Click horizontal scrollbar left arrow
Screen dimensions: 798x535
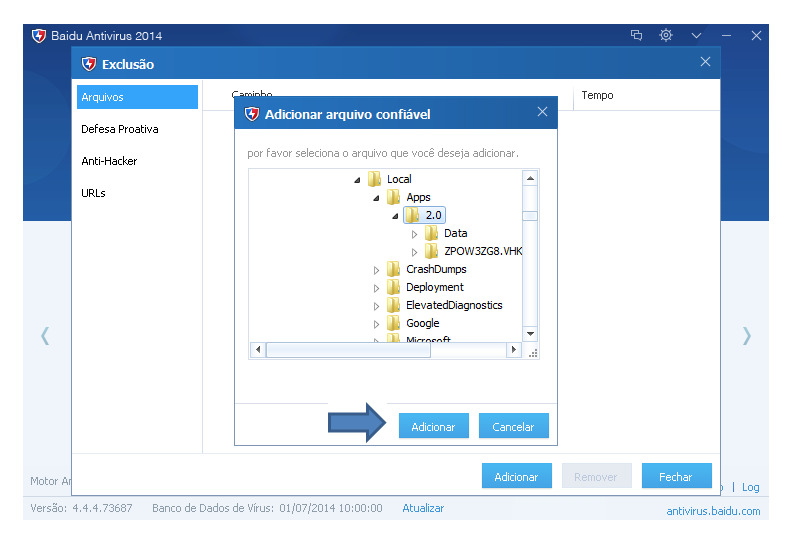[258, 350]
